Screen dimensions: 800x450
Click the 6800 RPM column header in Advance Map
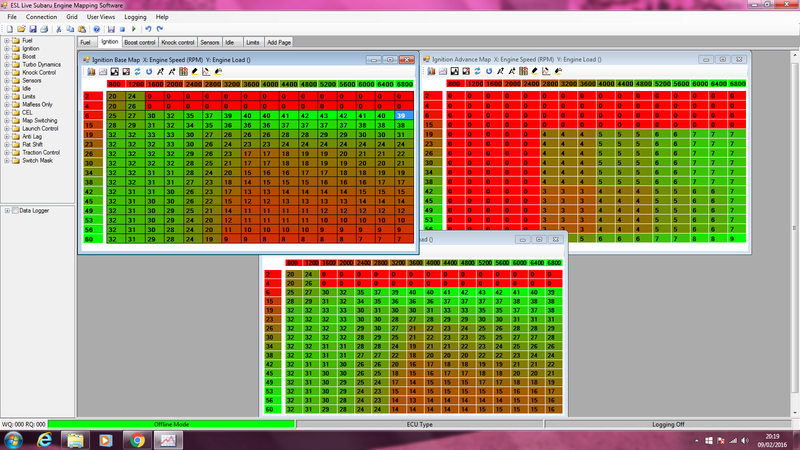coord(737,84)
